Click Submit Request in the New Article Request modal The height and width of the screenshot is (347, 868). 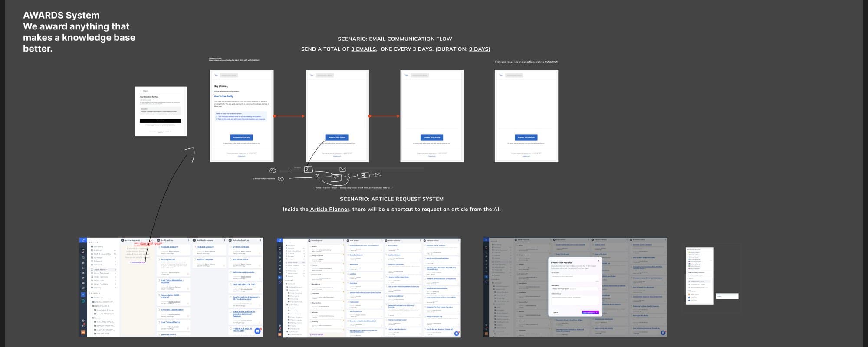590,312
